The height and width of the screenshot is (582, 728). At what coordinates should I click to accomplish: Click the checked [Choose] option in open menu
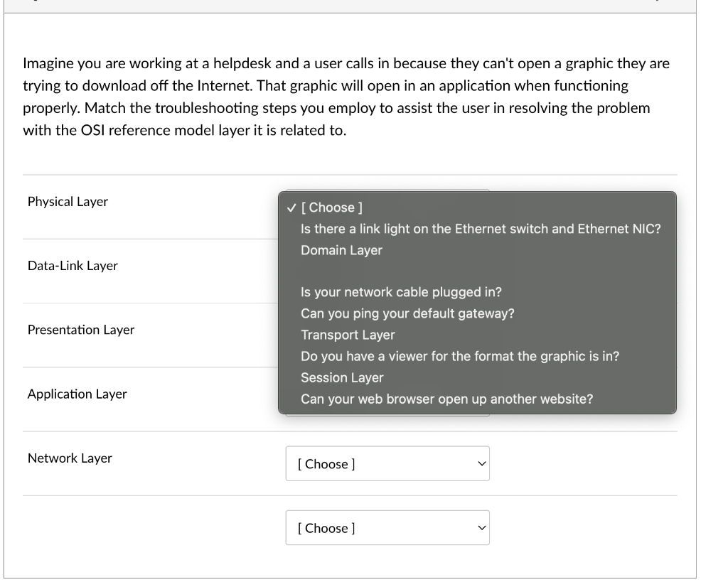pos(332,208)
